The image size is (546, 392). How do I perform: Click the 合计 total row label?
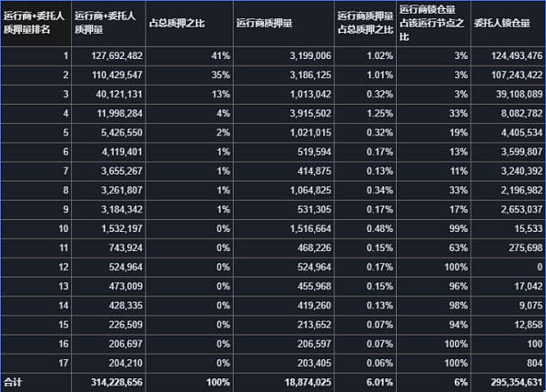click(13, 380)
